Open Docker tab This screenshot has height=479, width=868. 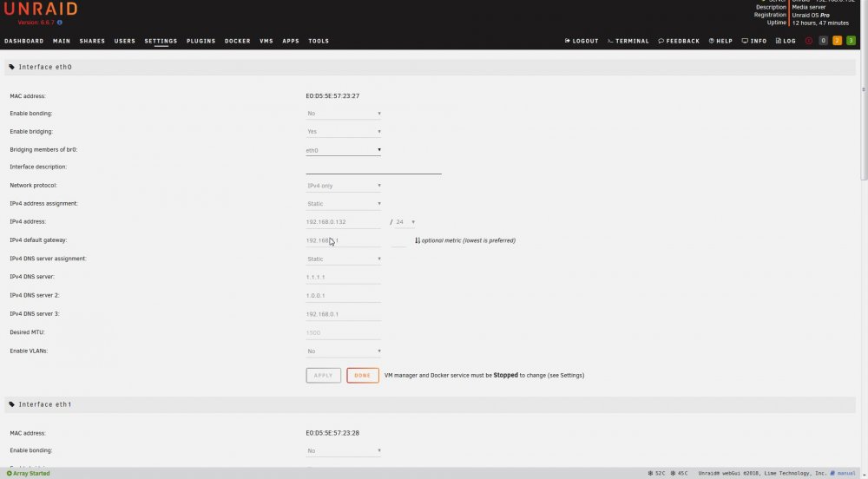tap(238, 41)
